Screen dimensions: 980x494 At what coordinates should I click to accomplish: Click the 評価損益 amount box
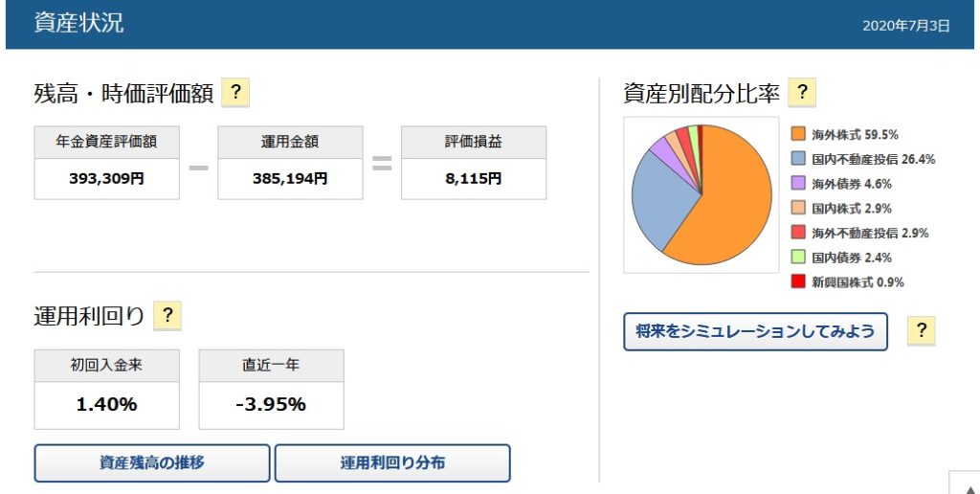[x=474, y=179]
